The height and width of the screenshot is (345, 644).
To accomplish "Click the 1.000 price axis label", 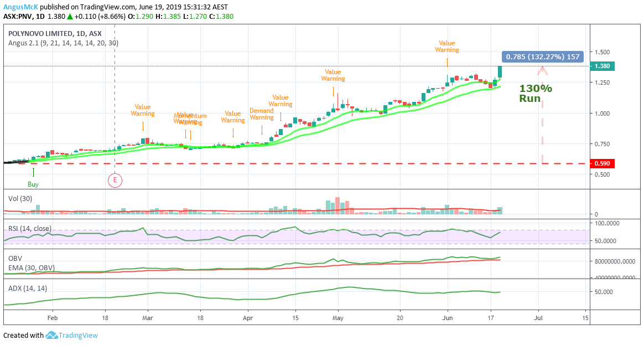I will [x=602, y=113].
